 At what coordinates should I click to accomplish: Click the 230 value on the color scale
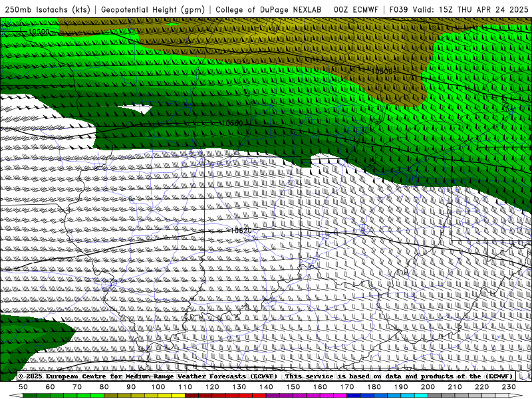coord(509,387)
